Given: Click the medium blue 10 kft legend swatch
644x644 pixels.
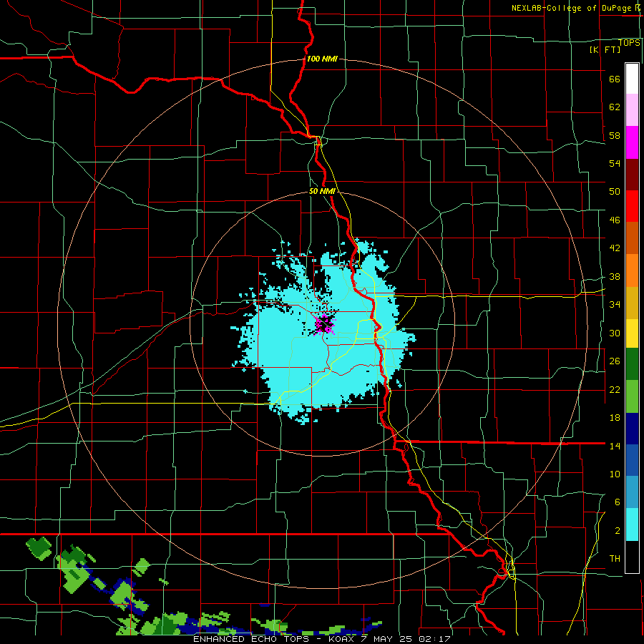Looking at the screenshot, I should pyautogui.click(x=632, y=460).
